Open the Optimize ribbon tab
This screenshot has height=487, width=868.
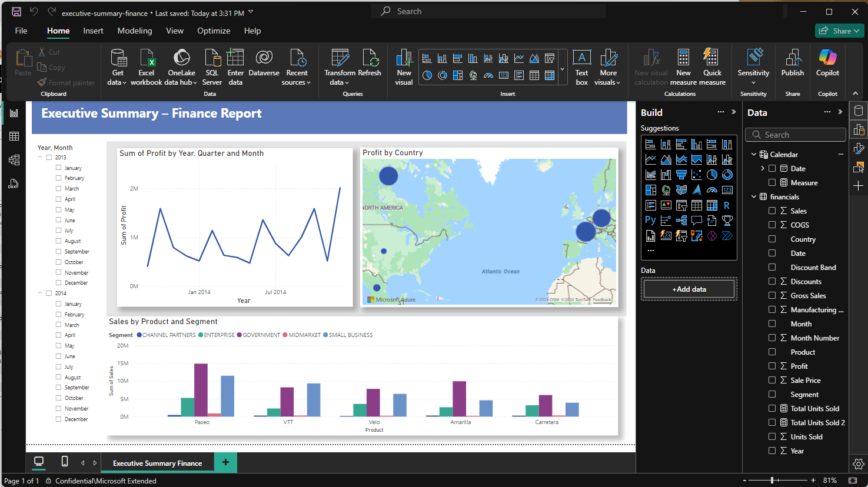click(x=214, y=31)
